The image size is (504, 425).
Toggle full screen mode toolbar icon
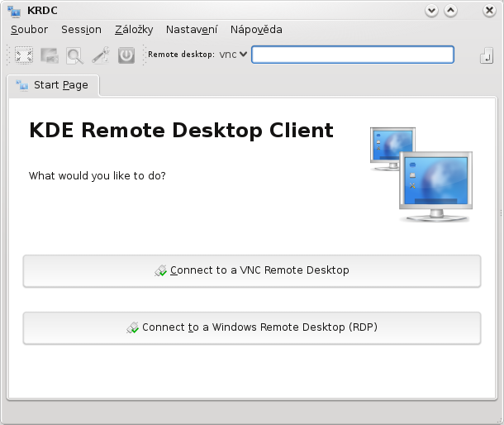click(x=24, y=55)
